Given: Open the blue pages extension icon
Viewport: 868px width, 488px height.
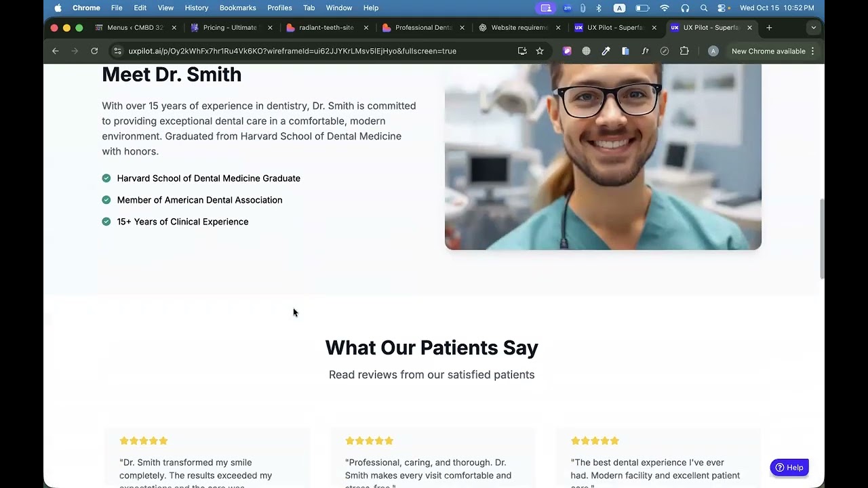Looking at the screenshot, I should point(625,51).
